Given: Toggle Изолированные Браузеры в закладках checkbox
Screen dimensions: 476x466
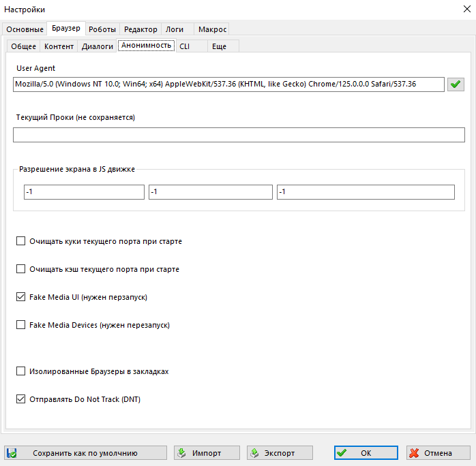Looking at the screenshot, I should 20,371.
